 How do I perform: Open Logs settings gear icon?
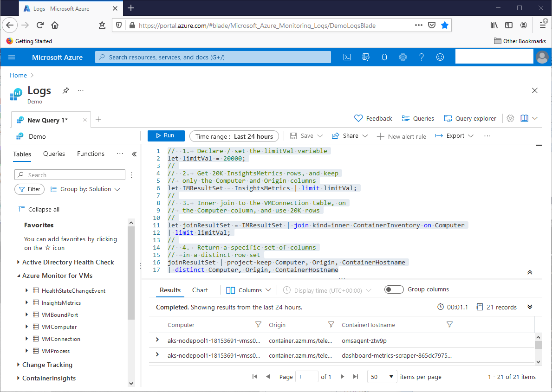point(510,118)
